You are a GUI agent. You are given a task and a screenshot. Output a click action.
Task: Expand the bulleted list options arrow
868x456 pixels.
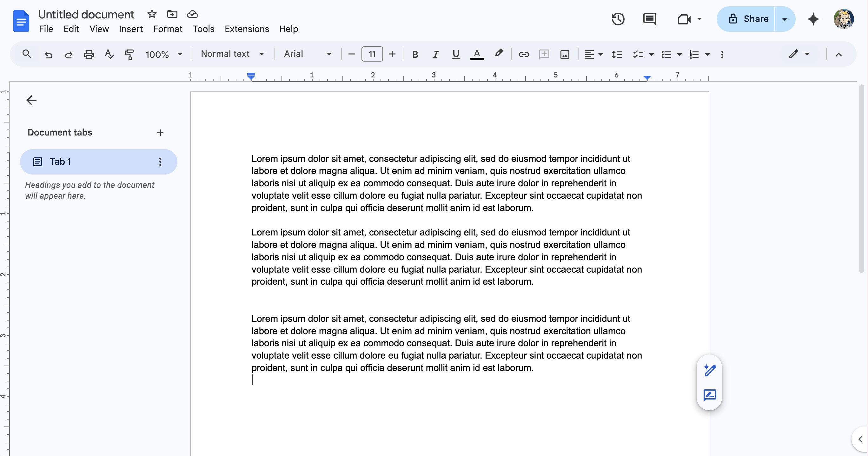point(679,54)
